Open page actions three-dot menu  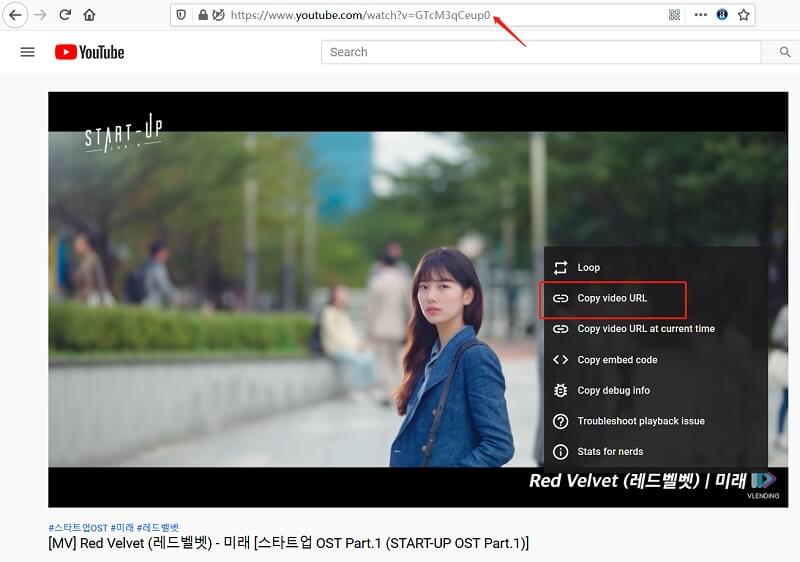click(701, 15)
